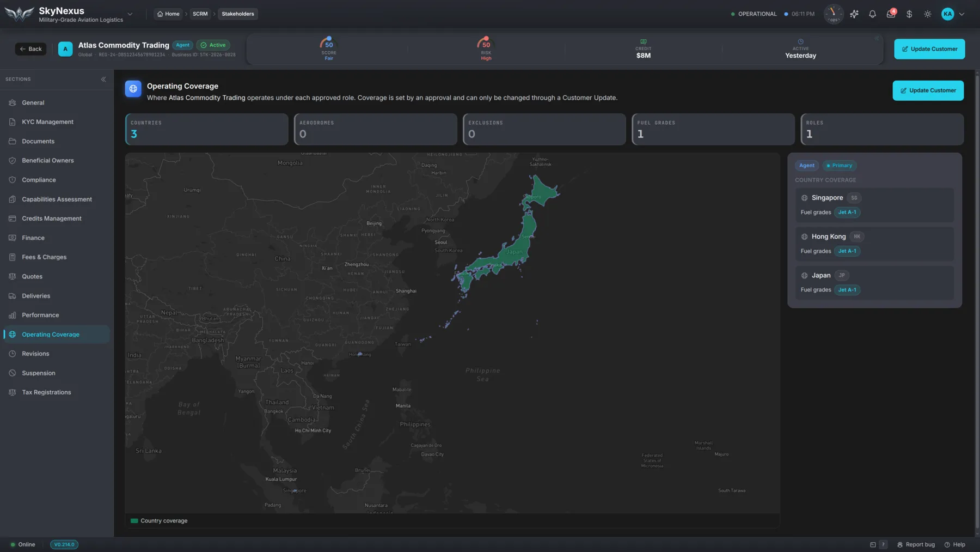Click Update Customer in Operating Coverage panel
The image size is (980, 552).
(x=928, y=90)
